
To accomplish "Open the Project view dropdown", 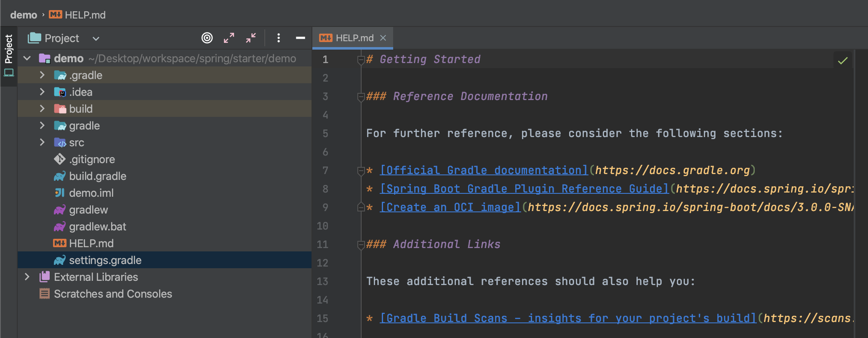I will 96,39.
